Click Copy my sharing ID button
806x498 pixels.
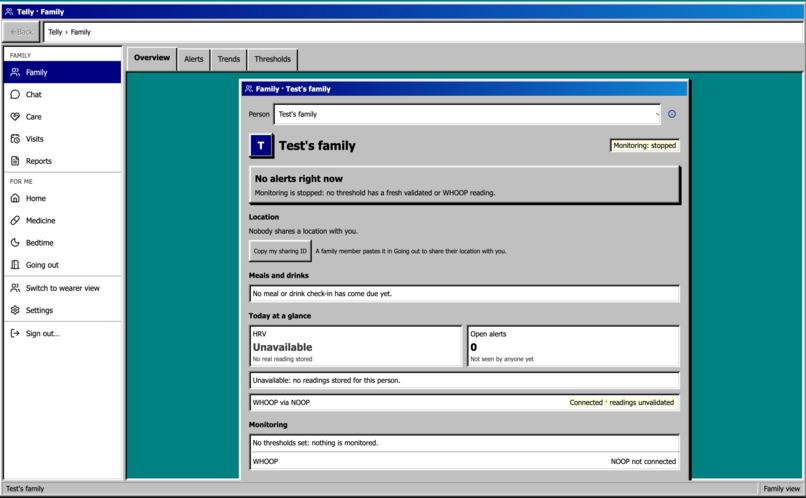280,251
